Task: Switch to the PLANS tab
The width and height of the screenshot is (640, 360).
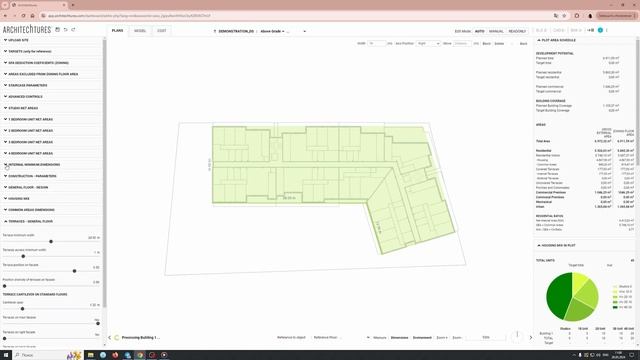Action: tap(118, 31)
